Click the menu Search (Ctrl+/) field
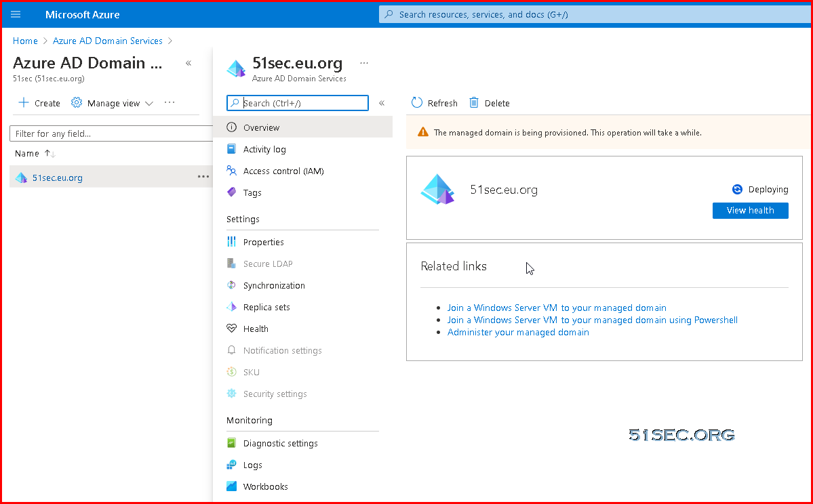 tap(298, 103)
